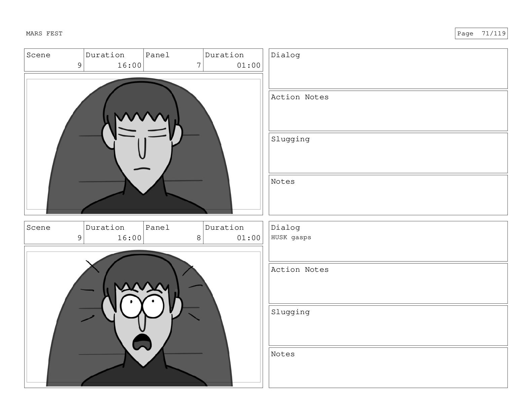
Task: Click panel number 8 value
Action: (199, 238)
